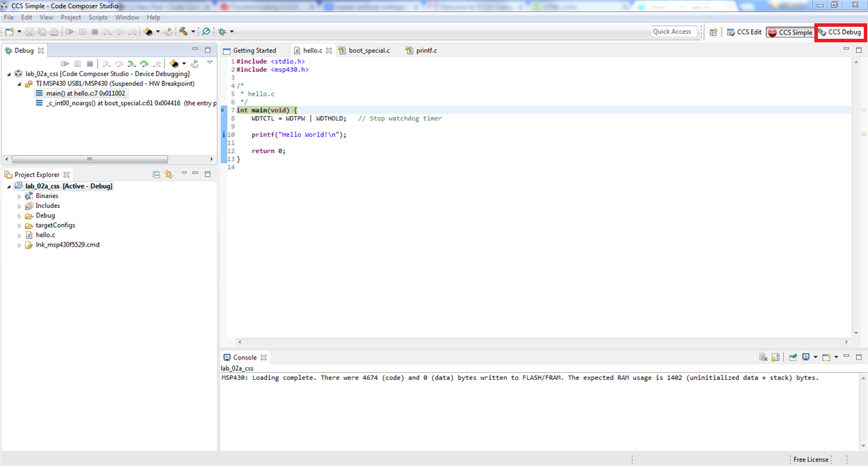
Task: Expand the Includes folder
Action: pyautogui.click(x=20, y=206)
